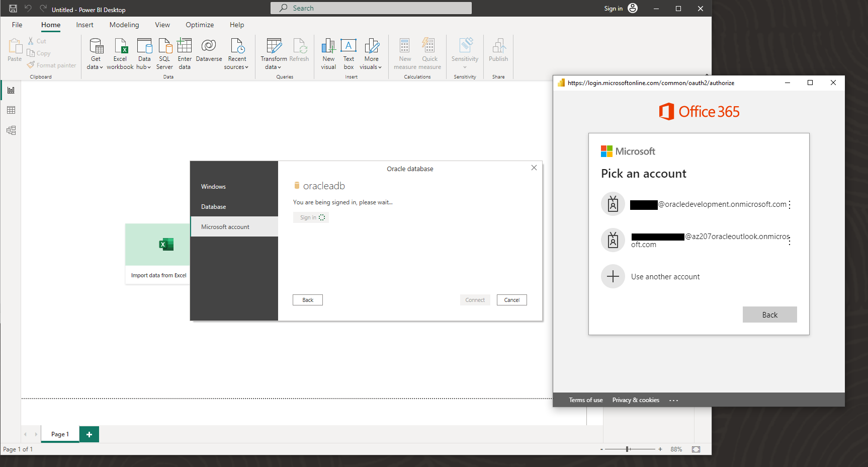Insert a text box
The height and width of the screenshot is (467, 868).
[x=349, y=53]
